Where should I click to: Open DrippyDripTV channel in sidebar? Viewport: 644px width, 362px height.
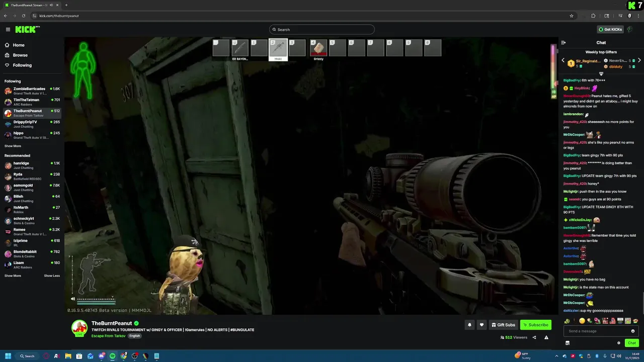click(x=32, y=124)
